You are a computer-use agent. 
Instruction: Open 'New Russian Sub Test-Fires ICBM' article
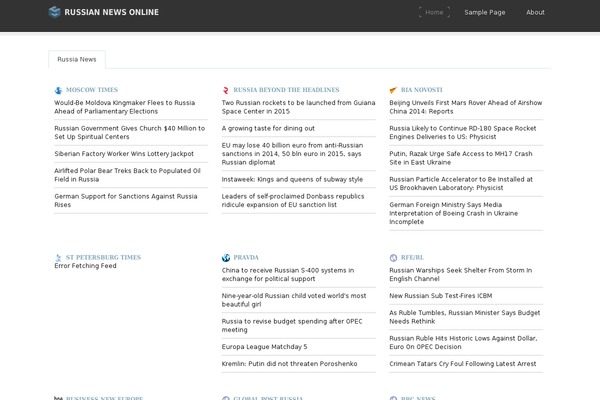[441, 296]
